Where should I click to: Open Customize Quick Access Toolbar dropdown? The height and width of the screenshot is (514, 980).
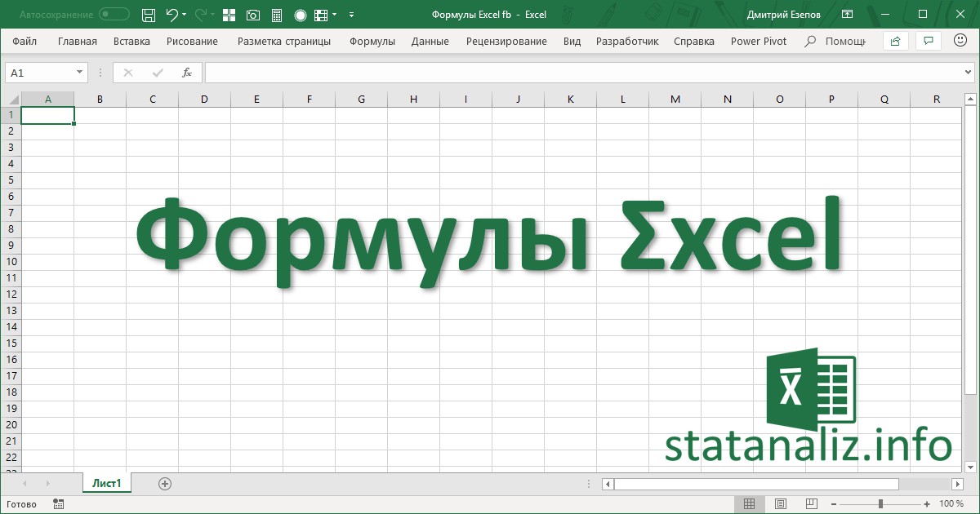point(351,15)
